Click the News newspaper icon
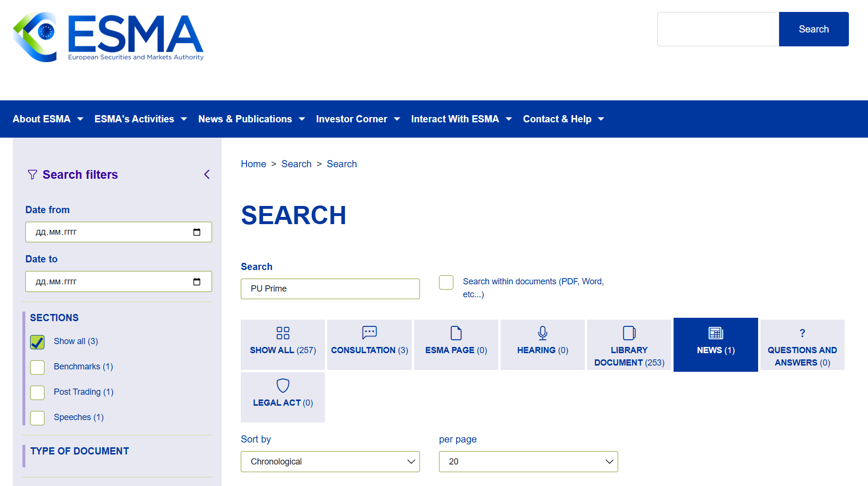The width and height of the screenshot is (868, 486). [716, 333]
